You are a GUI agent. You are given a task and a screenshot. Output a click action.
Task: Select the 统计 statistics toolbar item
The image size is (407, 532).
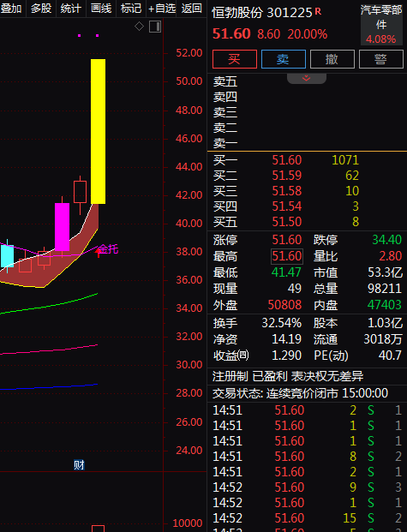pos(70,9)
